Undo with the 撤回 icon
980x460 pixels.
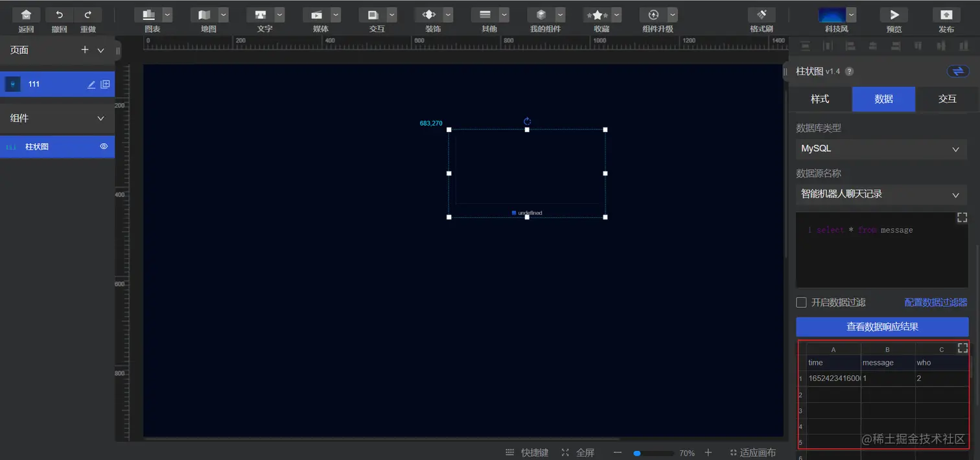(x=60, y=14)
